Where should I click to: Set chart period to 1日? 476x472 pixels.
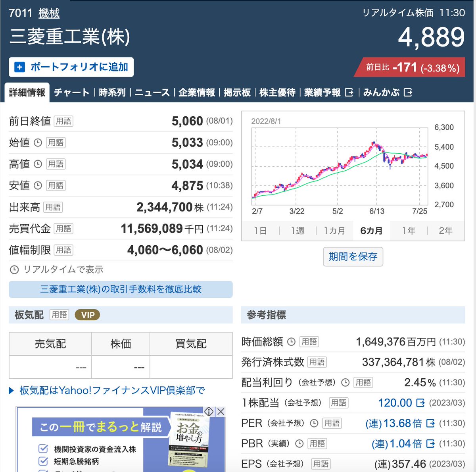click(x=260, y=231)
